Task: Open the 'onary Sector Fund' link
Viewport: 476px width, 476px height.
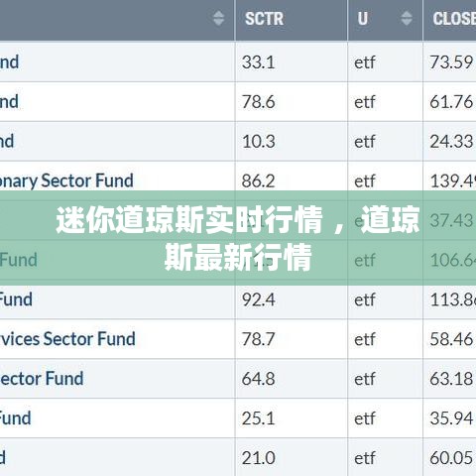Action: click(66, 180)
